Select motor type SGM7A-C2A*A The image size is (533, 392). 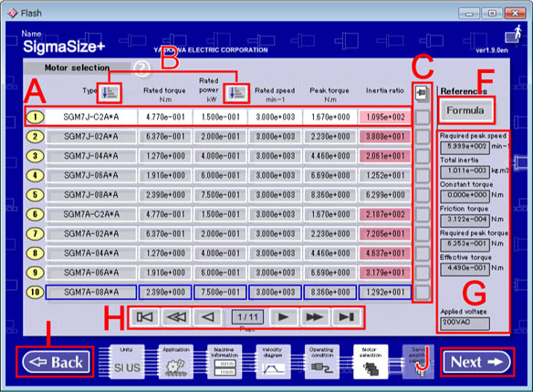coord(91,214)
